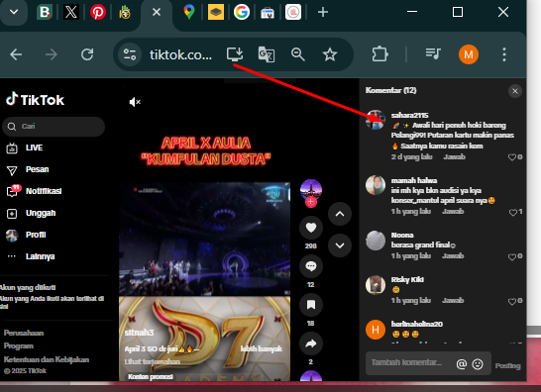Open sitnah3 video author name
The image size is (541, 392).
139,333
